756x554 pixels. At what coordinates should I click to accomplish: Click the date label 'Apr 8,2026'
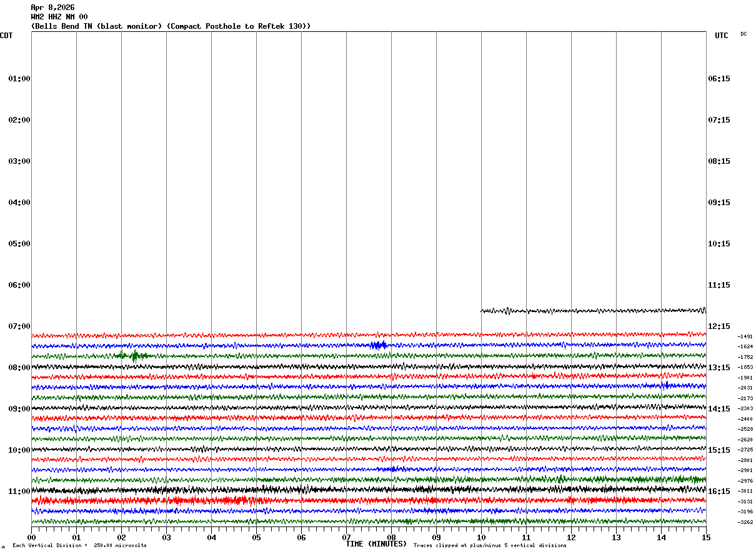(x=52, y=8)
